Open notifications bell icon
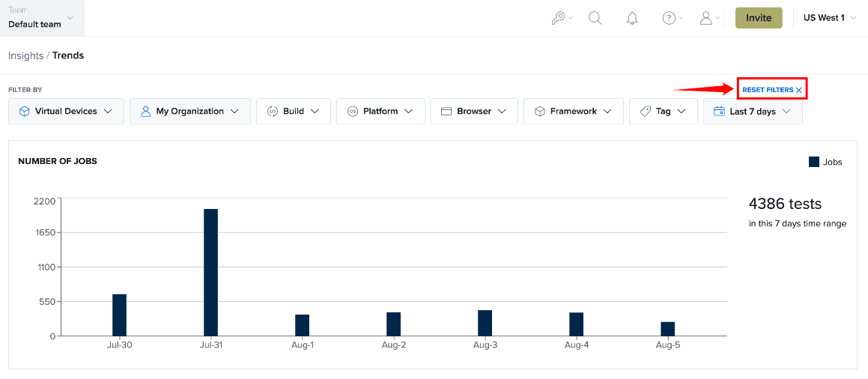868x379 pixels. coord(632,18)
